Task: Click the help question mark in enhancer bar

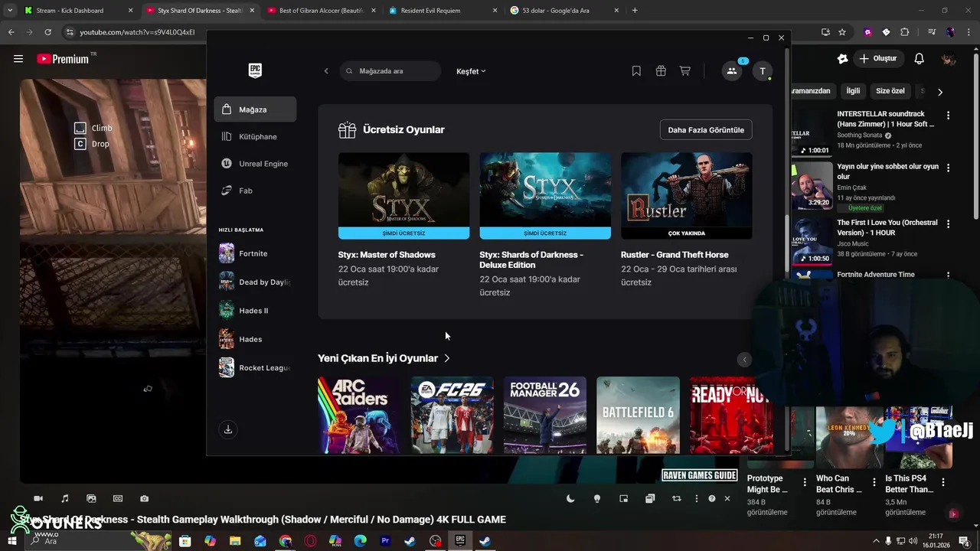Action: [712, 498]
